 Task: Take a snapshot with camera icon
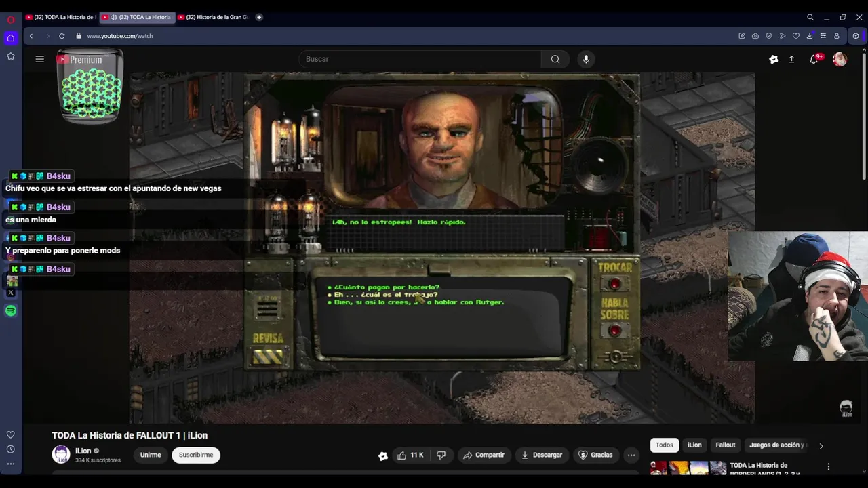click(755, 36)
